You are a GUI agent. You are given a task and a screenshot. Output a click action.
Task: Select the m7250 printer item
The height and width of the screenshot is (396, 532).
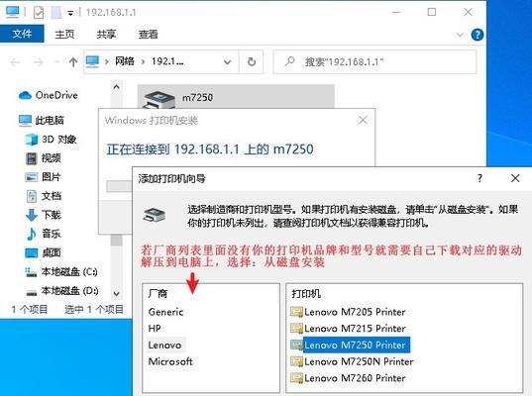tap(236, 97)
